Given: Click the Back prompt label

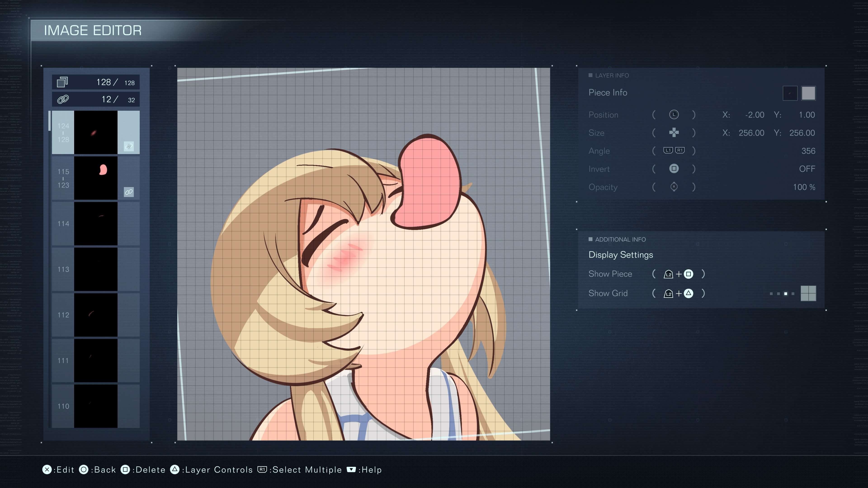Looking at the screenshot, I should coord(105,470).
